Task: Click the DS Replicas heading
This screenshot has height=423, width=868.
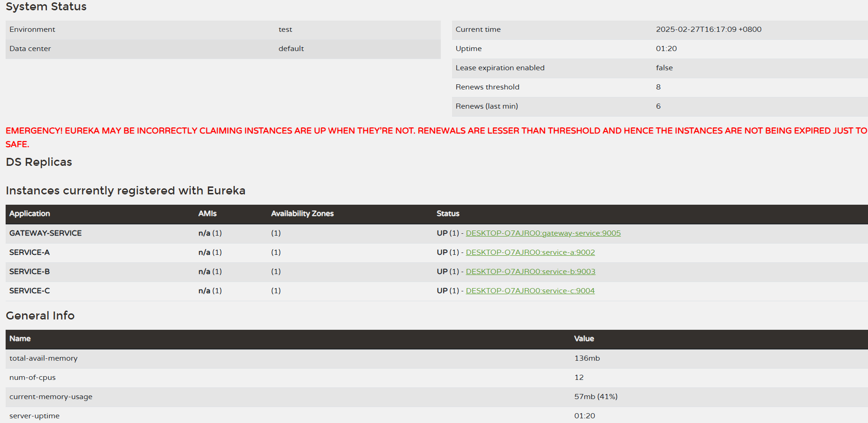Action: [39, 162]
